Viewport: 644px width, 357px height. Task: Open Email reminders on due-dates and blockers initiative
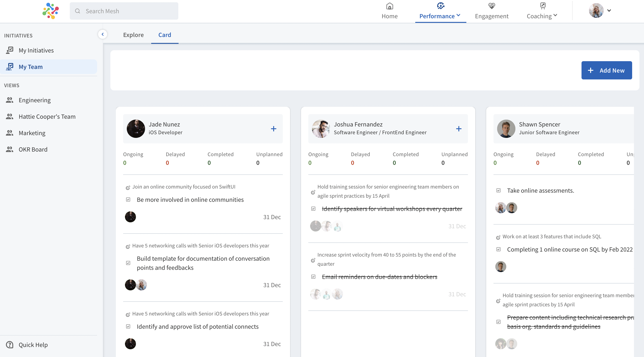(379, 277)
